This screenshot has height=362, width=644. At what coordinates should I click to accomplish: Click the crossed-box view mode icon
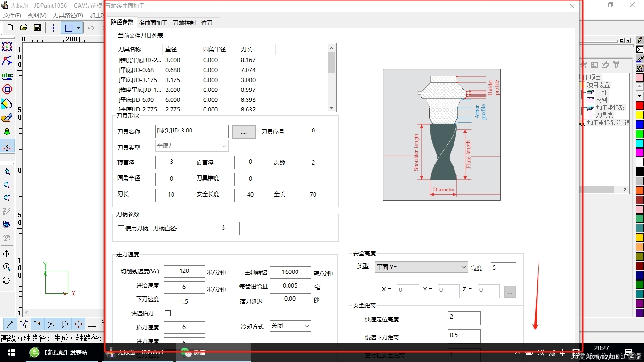[x=68, y=28]
